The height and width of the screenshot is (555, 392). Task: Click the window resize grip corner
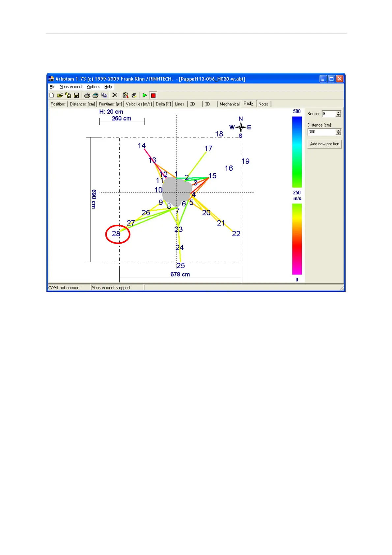[342, 288]
